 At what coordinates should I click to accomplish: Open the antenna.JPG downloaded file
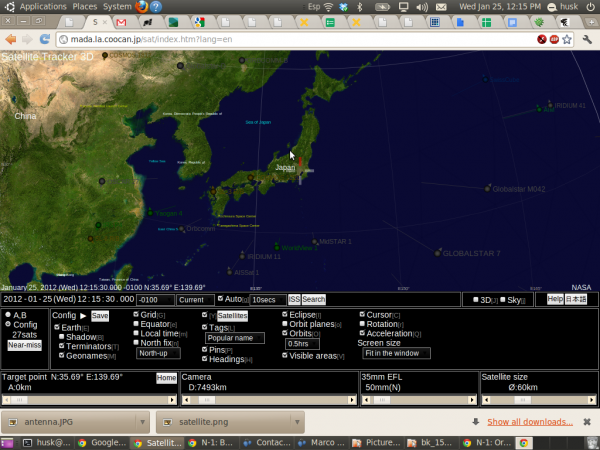tap(69, 422)
